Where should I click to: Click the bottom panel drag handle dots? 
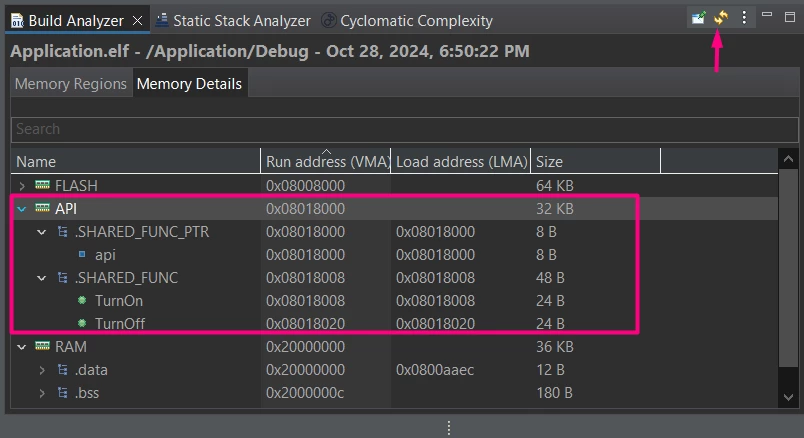coord(449,428)
